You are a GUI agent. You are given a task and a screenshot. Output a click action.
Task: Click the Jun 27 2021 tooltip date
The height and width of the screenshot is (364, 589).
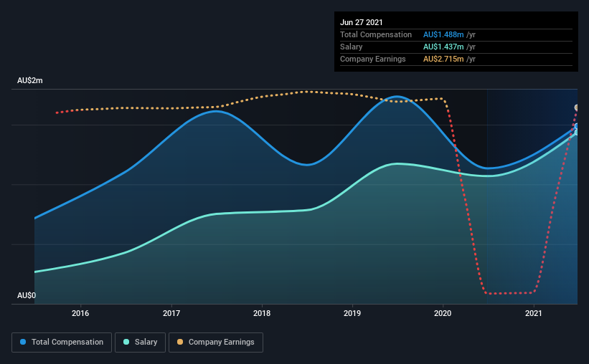coord(362,22)
